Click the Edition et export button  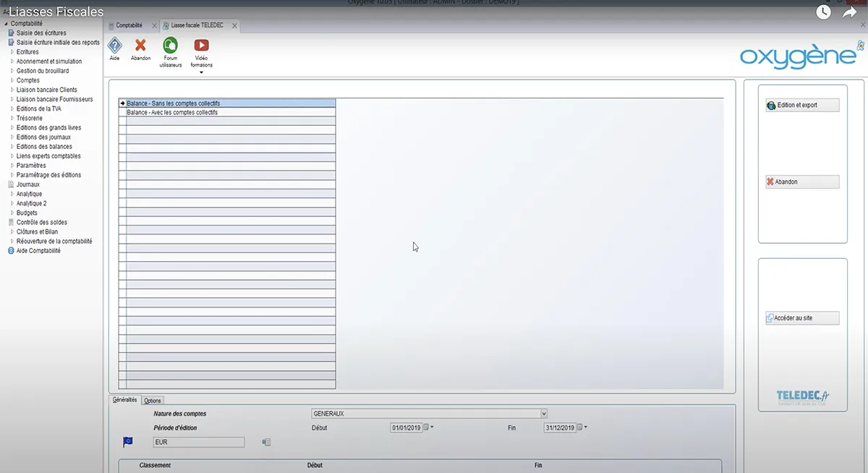click(802, 105)
